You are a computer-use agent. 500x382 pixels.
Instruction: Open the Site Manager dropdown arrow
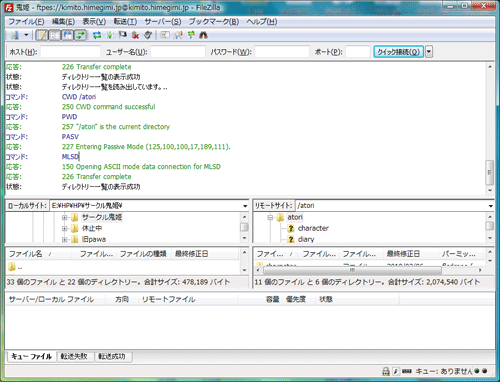(26, 35)
